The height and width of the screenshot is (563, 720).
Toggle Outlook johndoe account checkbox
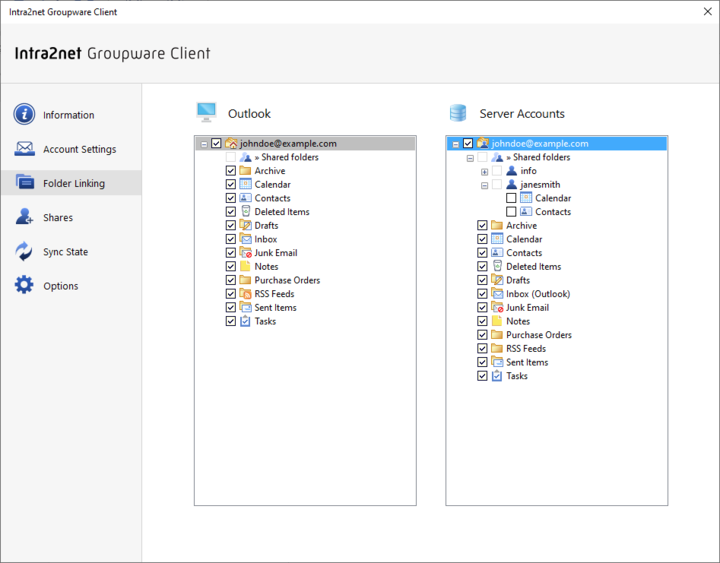point(216,143)
